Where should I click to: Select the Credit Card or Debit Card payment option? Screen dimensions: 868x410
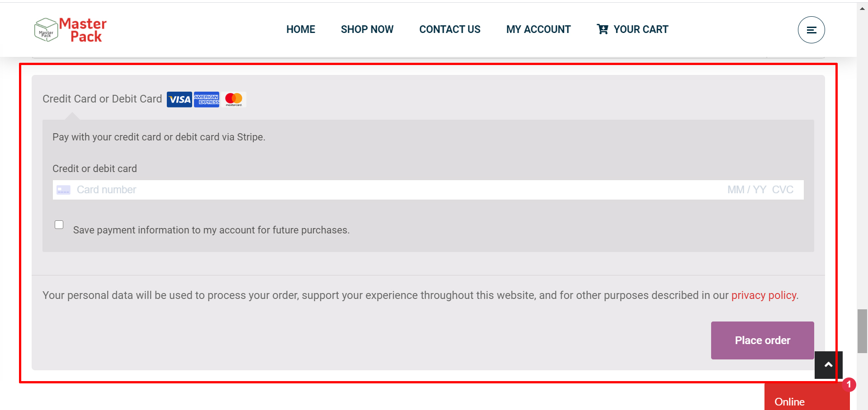point(102,99)
